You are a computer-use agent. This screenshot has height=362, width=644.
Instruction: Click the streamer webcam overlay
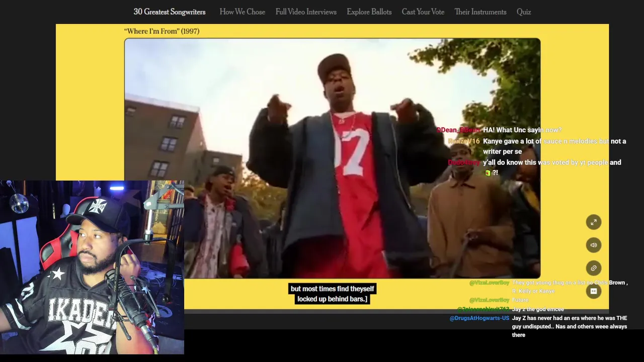(92, 267)
